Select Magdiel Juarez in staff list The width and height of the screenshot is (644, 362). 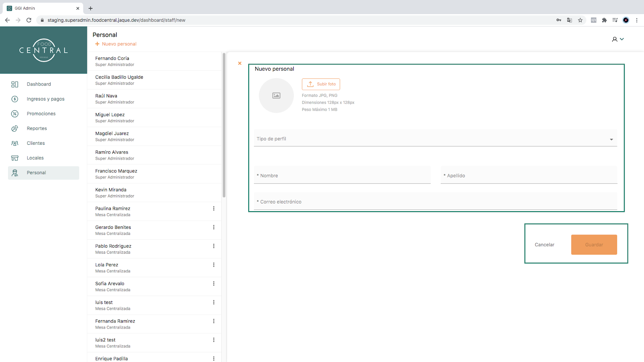tap(154, 136)
